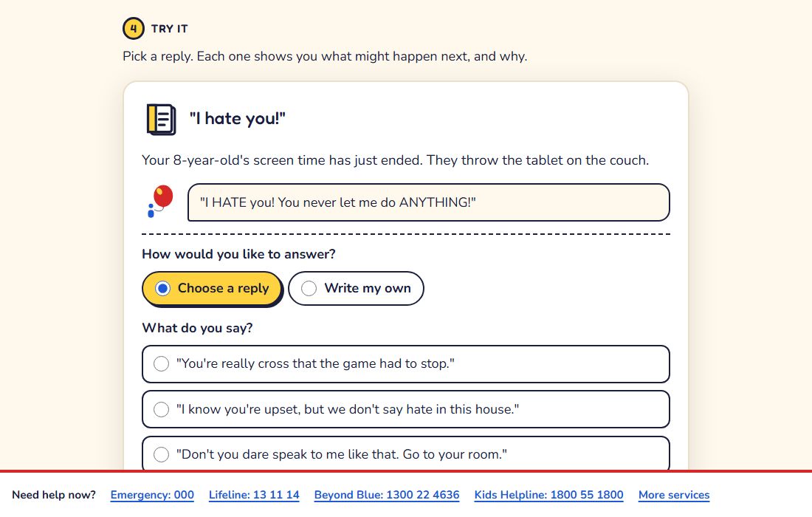Open the More services link

pyautogui.click(x=674, y=495)
